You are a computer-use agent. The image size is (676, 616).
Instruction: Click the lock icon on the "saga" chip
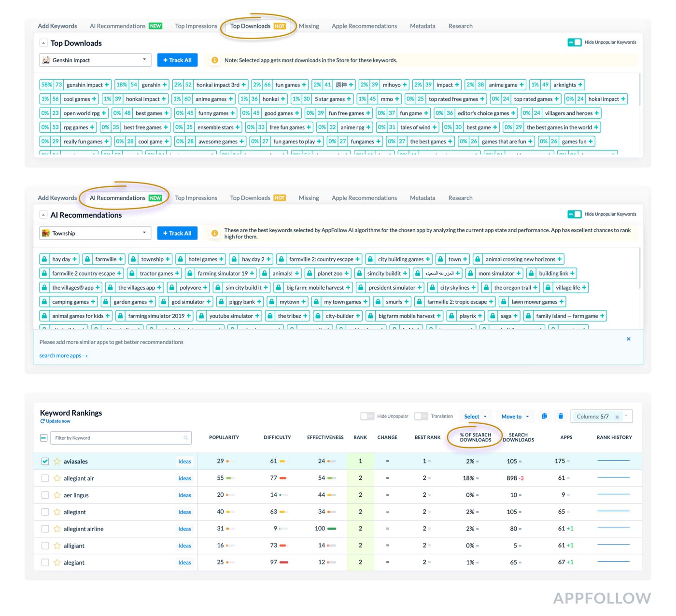coord(493,316)
